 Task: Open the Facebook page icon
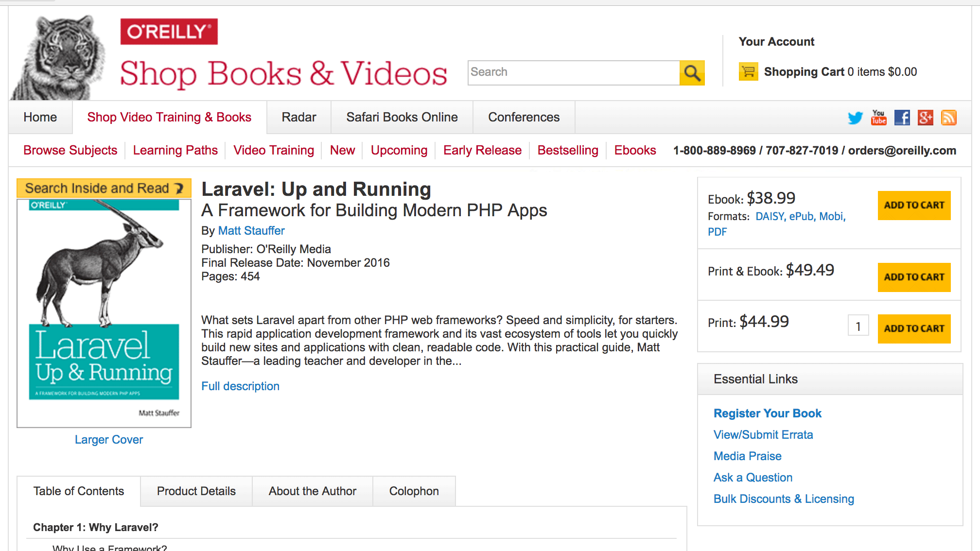(902, 118)
